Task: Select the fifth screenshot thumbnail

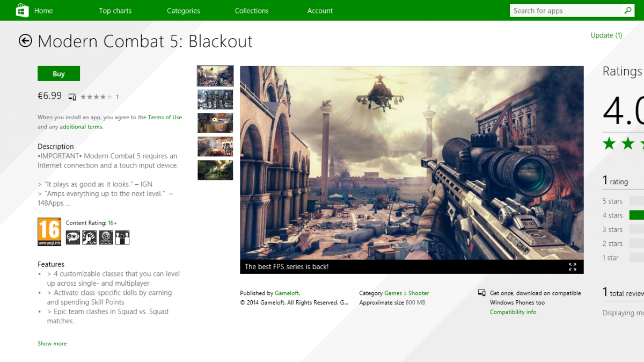Action: click(x=215, y=170)
